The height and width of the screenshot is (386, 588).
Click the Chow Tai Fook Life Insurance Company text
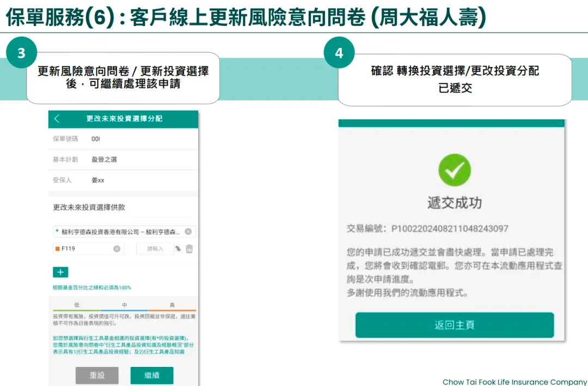[x=514, y=382]
